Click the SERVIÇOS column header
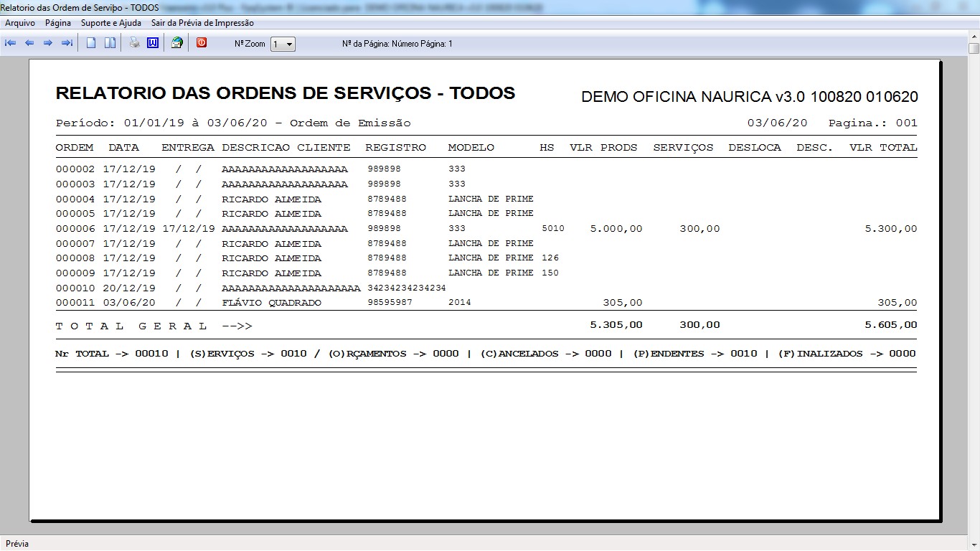The width and height of the screenshot is (980, 551). tap(683, 147)
